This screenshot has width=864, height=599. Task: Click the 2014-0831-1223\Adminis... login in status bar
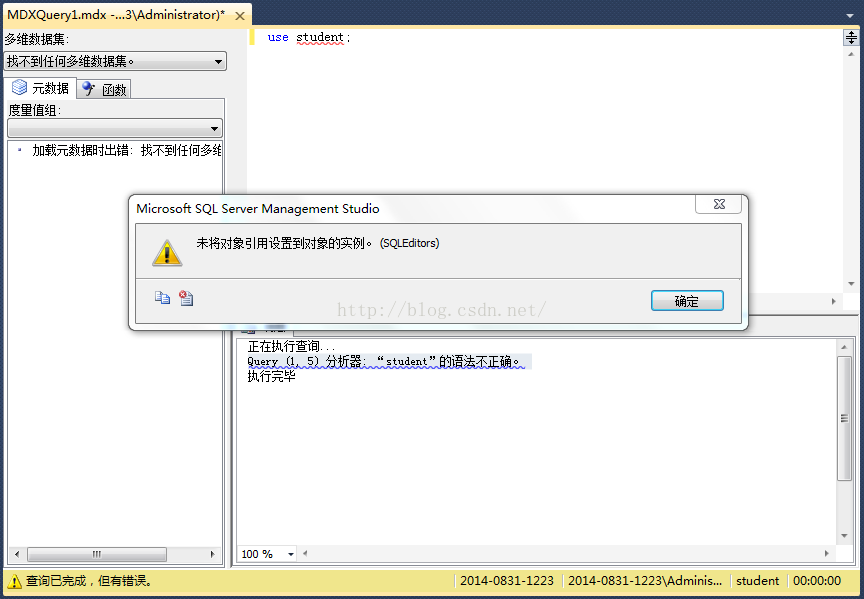[x=645, y=581]
